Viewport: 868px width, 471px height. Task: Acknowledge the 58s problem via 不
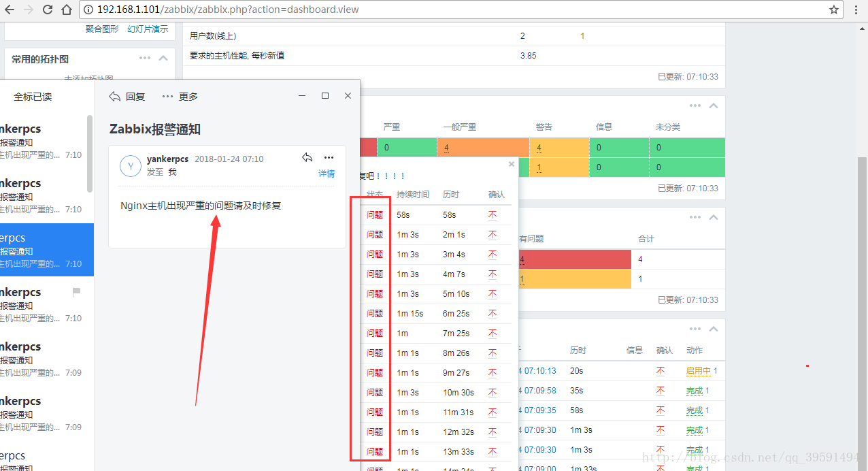[x=493, y=214]
